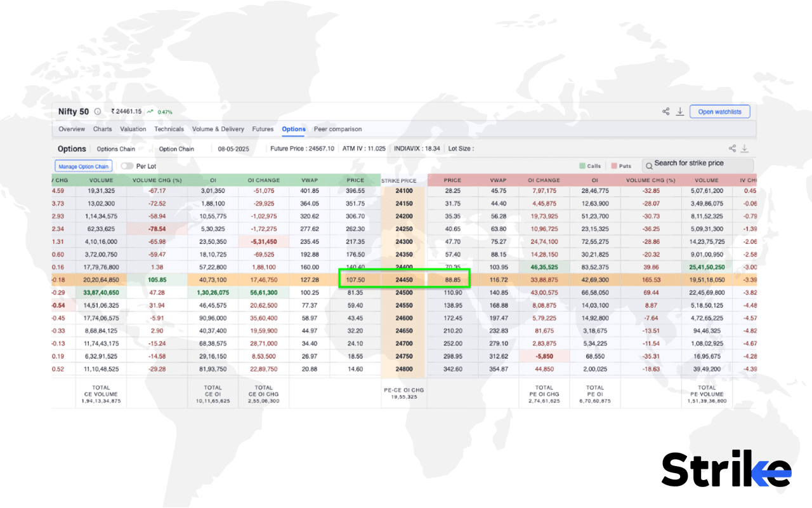Click the Strike logo at the bottom right
The image size is (812, 508).
pyautogui.click(x=725, y=469)
